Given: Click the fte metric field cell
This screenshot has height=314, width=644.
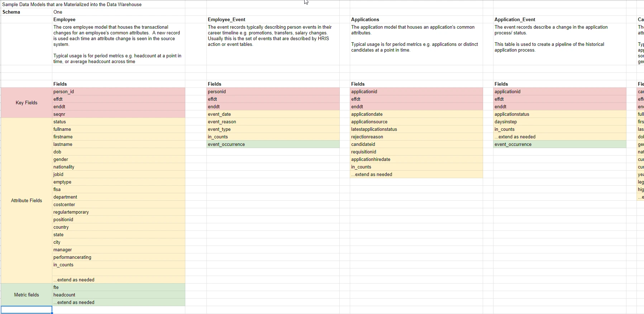Looking at the screenshot, I should [x=119, y=287].
